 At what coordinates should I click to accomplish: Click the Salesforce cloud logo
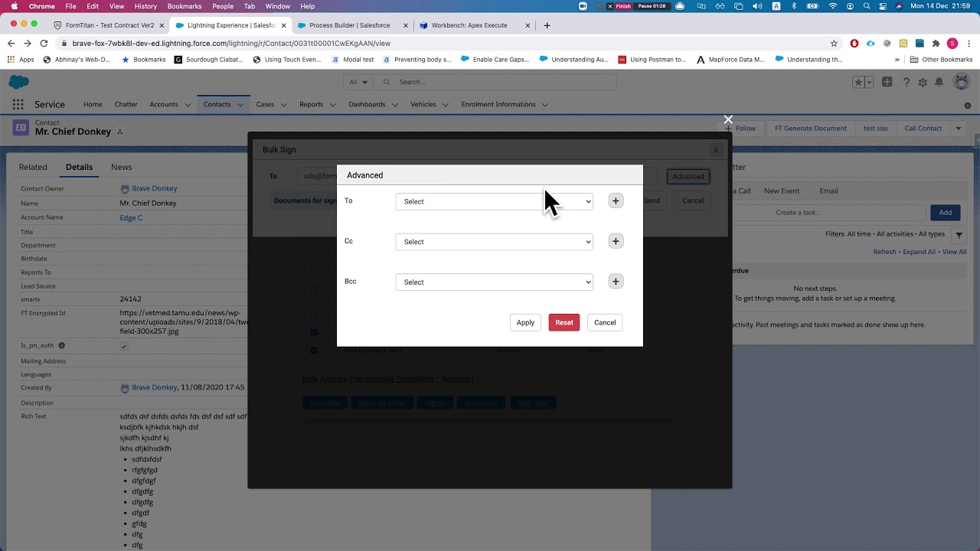coord(19,82)
